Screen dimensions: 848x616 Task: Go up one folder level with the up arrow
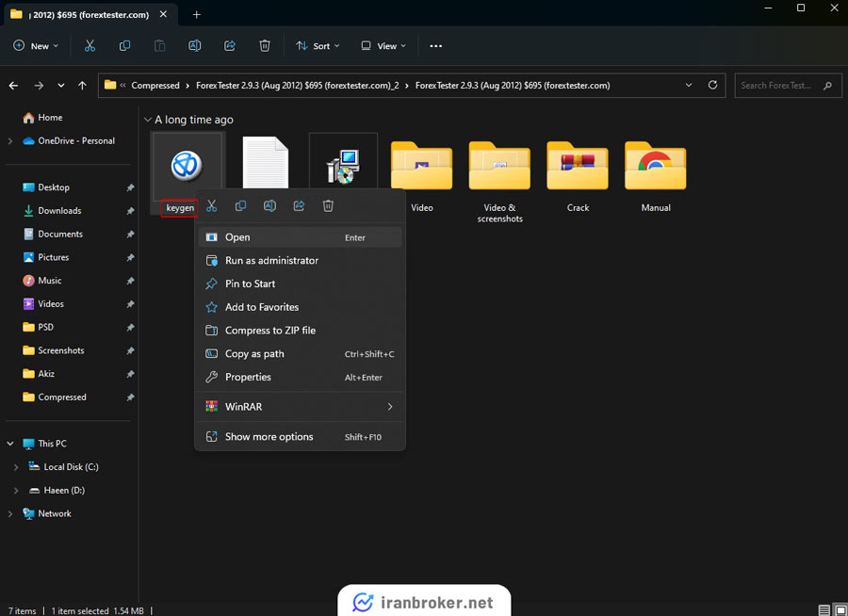[x=82, y=86]
